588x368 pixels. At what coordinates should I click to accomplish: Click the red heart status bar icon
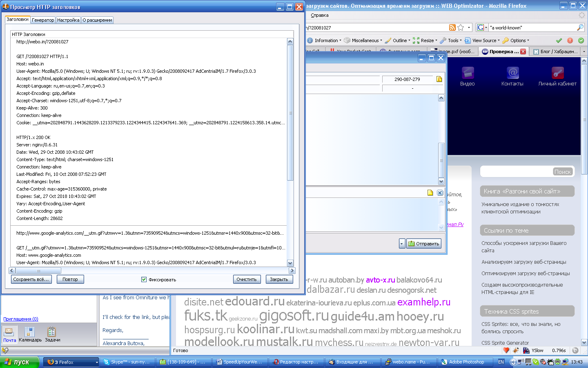click(506, 350)
